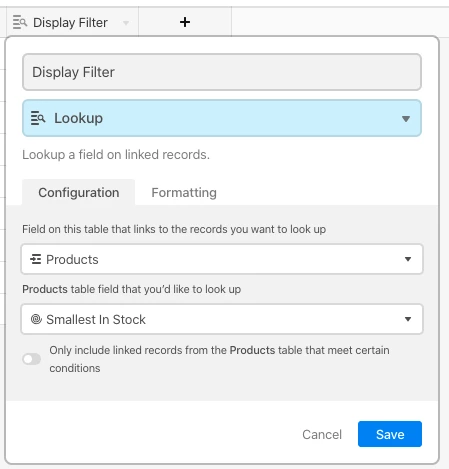Click the Smallest In Stock selection text
The width and height of the screenshot is (449, 469).
pyautogui.click(x=96, y=319)
